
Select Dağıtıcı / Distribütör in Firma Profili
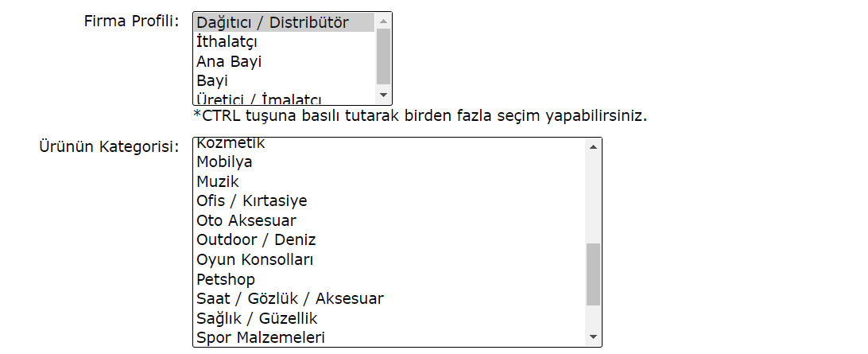pos(273,22)
